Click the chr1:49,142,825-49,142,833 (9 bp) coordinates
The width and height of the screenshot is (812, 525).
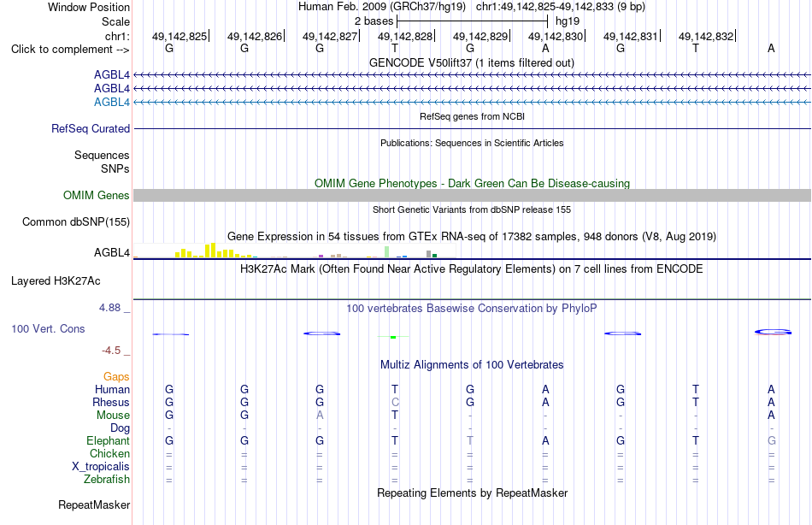point(561,7)
